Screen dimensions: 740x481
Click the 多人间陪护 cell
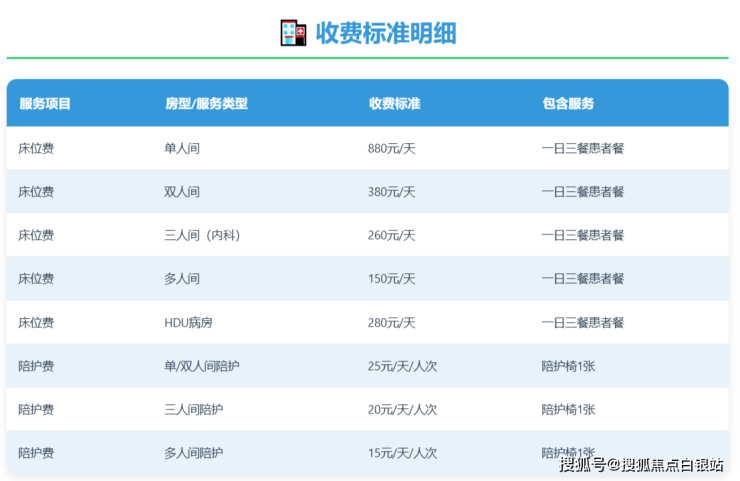coord(194,453)
